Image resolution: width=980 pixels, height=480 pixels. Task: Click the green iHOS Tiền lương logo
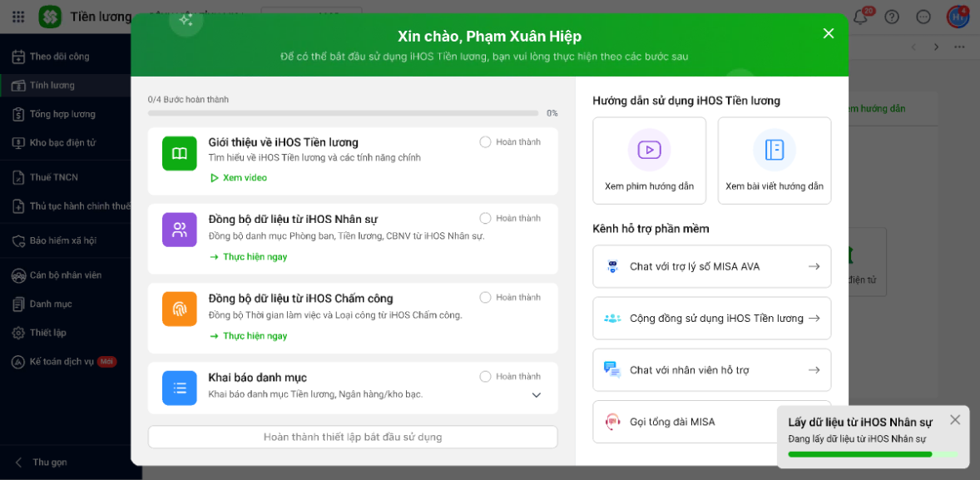(50, 17)
